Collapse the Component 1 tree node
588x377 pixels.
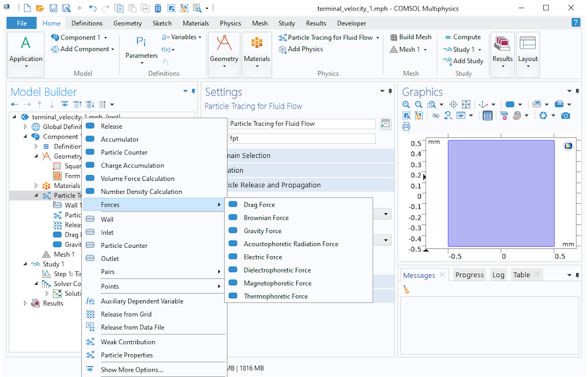click(x=25, y=137)
